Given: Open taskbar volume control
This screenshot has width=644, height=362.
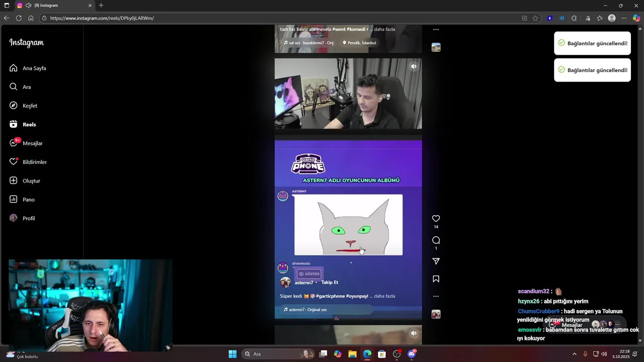Looking at the screenshot, I should point(604,354).
